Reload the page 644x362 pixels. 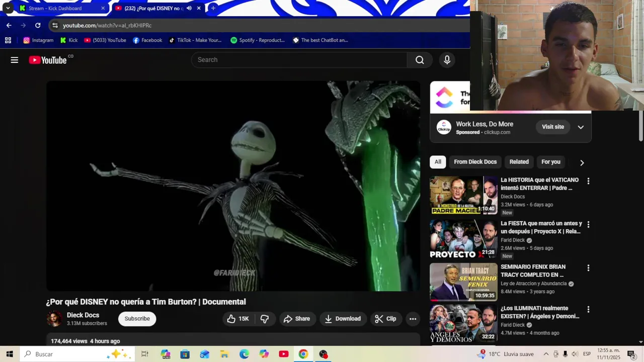38,25
